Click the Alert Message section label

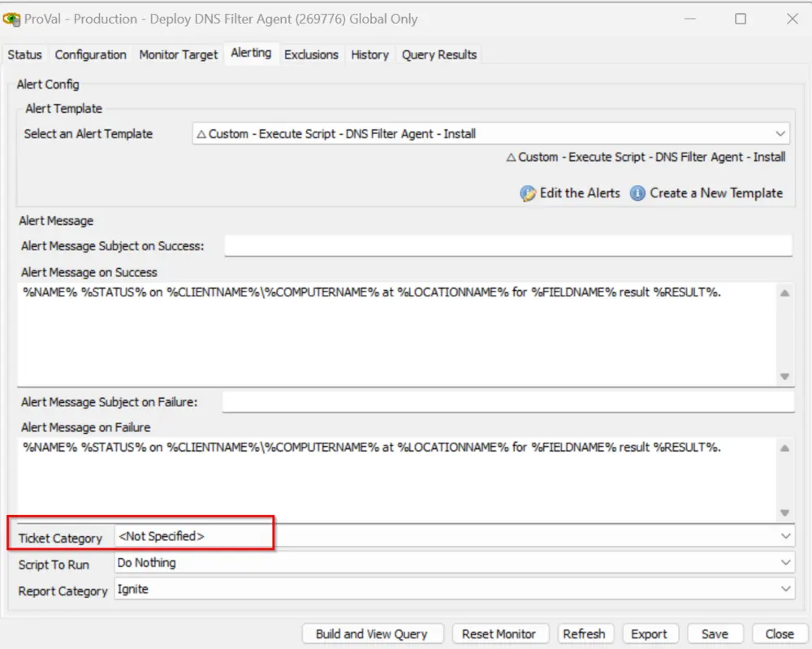(x=57, y=221)
